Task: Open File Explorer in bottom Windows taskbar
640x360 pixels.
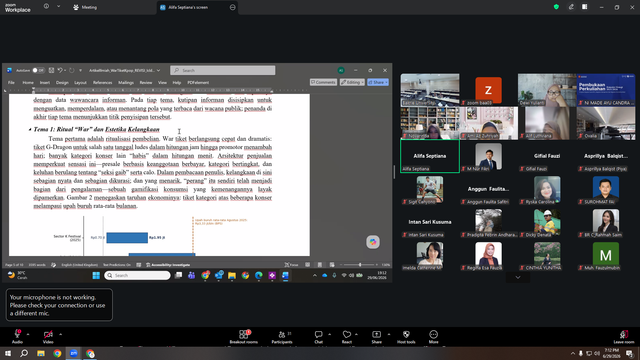Action: [41, 353]
